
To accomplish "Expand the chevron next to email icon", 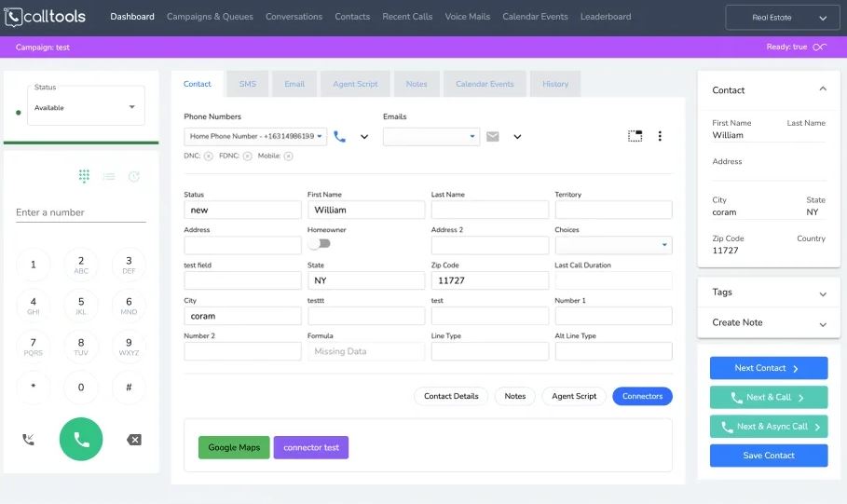I will click(x=517, y=137).
